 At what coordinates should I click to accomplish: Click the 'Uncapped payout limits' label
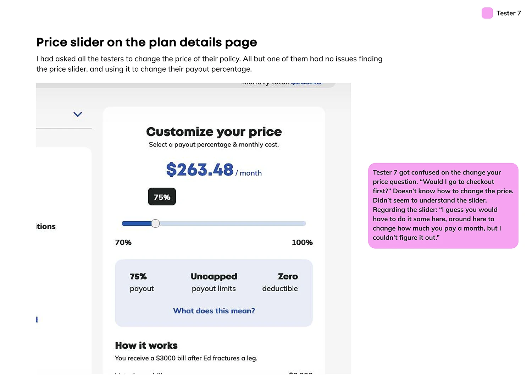[x=214, y=282]
